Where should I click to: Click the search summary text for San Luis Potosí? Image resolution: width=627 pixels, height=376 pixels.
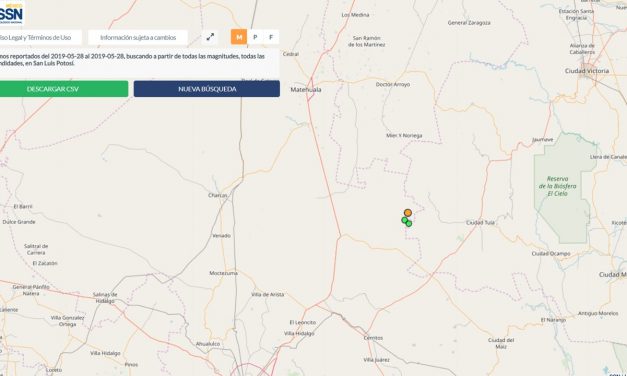[x=132, y=60]
